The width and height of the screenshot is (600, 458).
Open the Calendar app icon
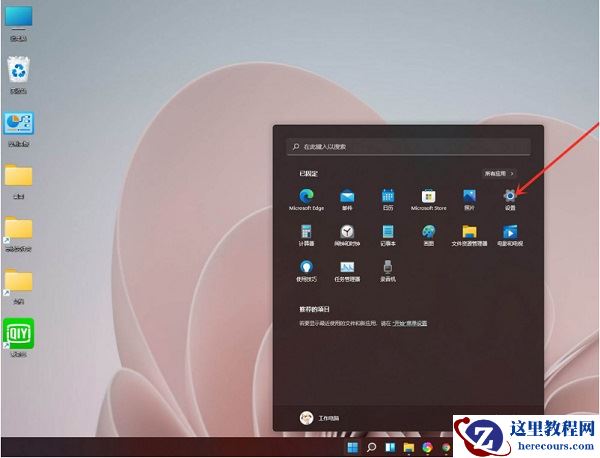click(x=388, y=199)
